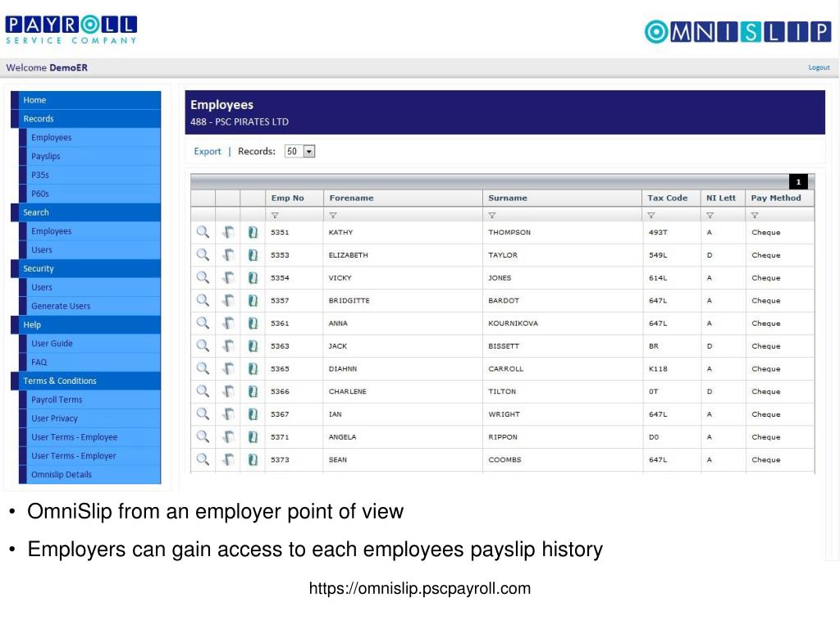Viewport: 840px width, 630px height.
Task: Click the 488 - PSC PIRATES LTD text
Action: click(240, 122)
